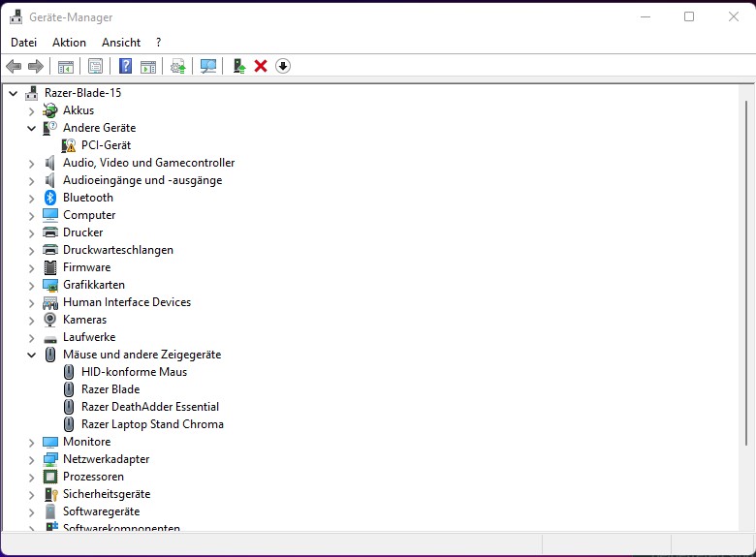Click the Netzwerkadapter network icon
Image resolution: width=756 pixels, height=557 pixels.
50,459
